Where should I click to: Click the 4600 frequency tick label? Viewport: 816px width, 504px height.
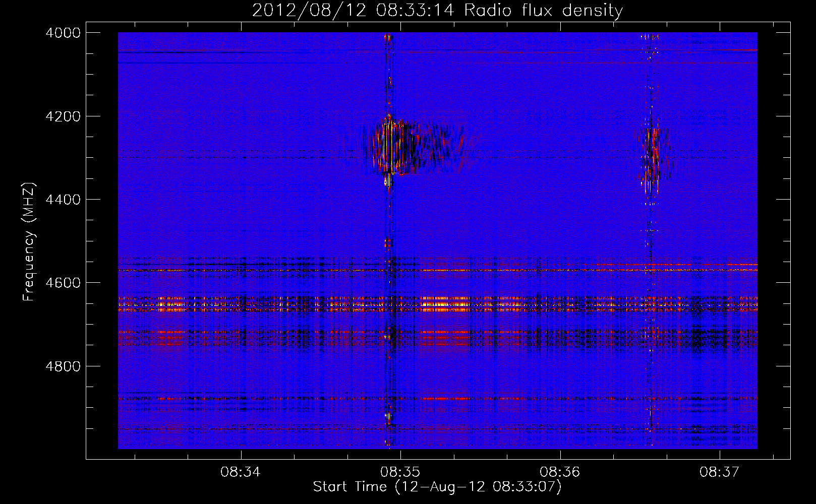coord(63,283)
